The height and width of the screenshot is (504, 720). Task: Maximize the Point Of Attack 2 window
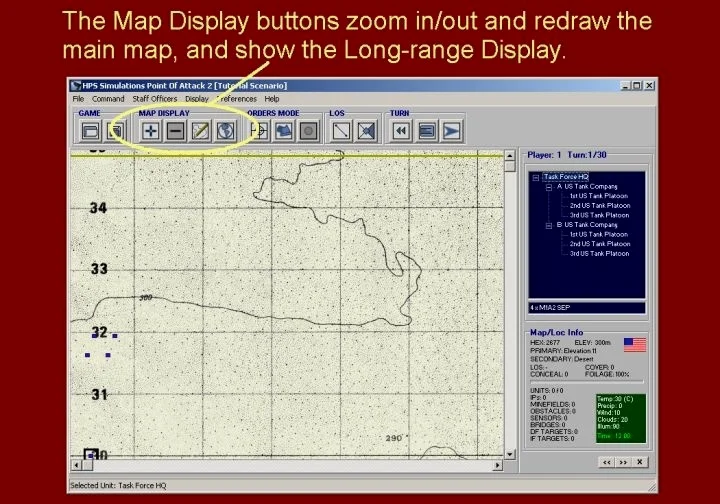click(636, 85)
